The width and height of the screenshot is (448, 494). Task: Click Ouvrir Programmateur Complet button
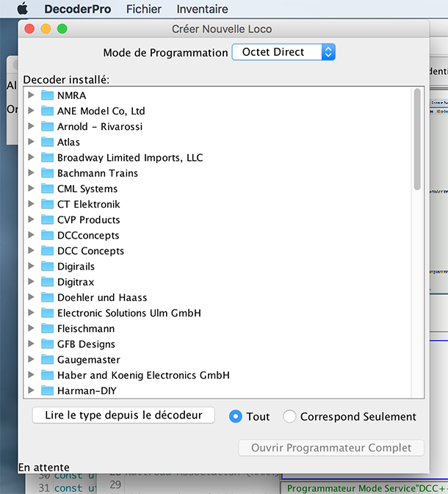(x=331, y=448)
